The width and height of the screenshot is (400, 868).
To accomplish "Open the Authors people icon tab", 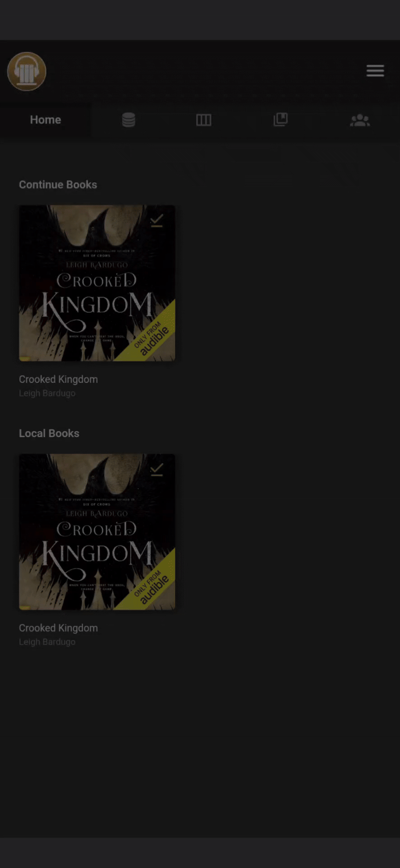I will pyautogui.click(x=360, y=120).
